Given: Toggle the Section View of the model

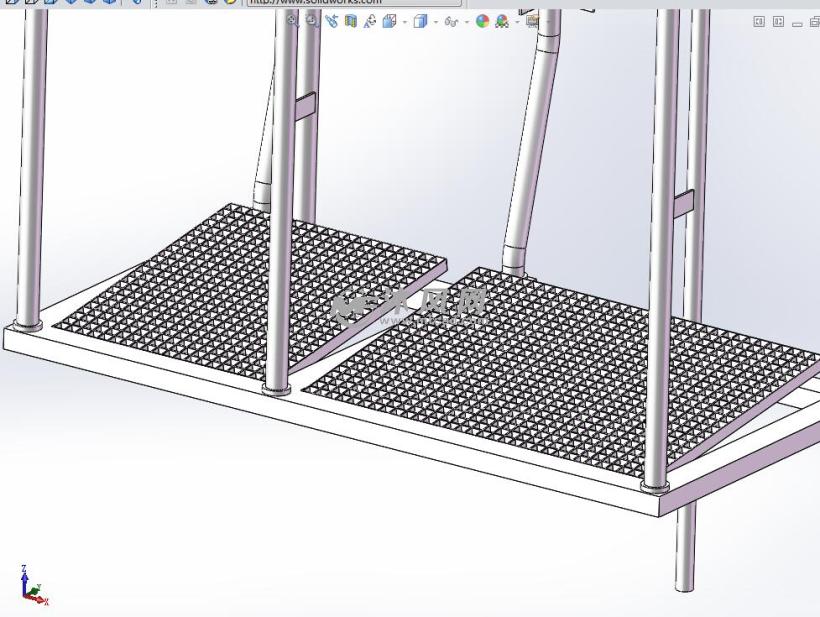Looking at the screenshot, I should point(350,20).
